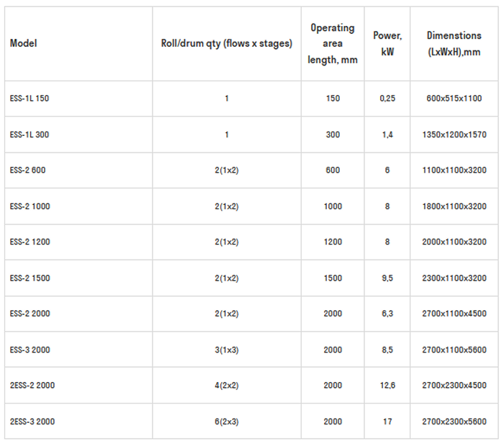Select the 2ESS-2 2000 model cell

pos(32,386)
